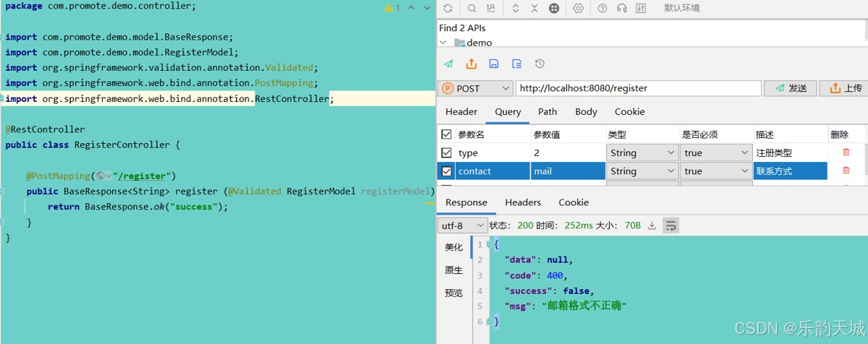Click the 联系方式 description cell
Screen dimensions: 868x344
coord(791,171)
